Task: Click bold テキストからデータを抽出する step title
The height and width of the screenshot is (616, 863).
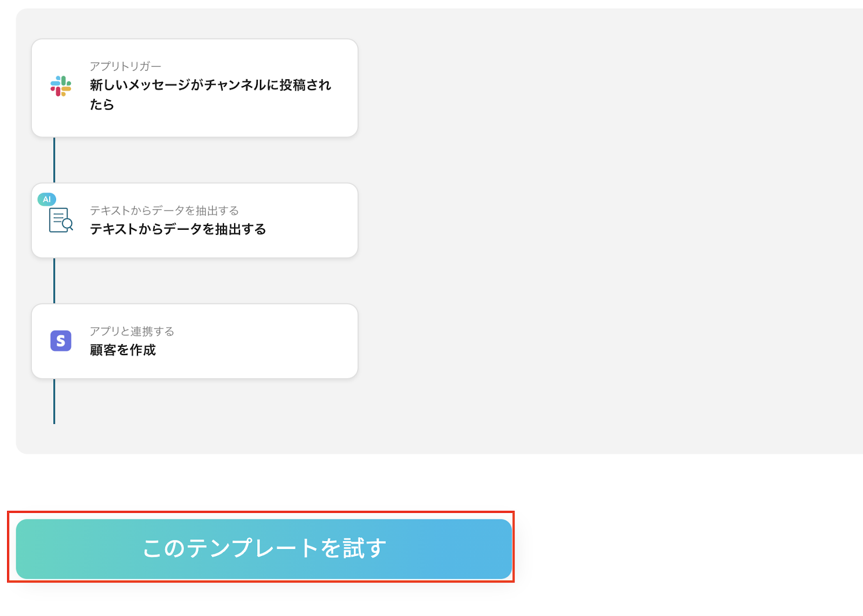Action: coord(178,229)
